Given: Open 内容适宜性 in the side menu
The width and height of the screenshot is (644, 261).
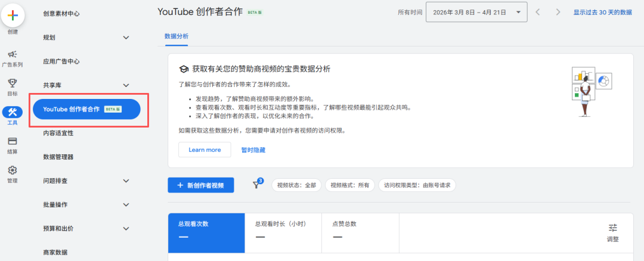Looking at the screenshot, I should point(58,133).
